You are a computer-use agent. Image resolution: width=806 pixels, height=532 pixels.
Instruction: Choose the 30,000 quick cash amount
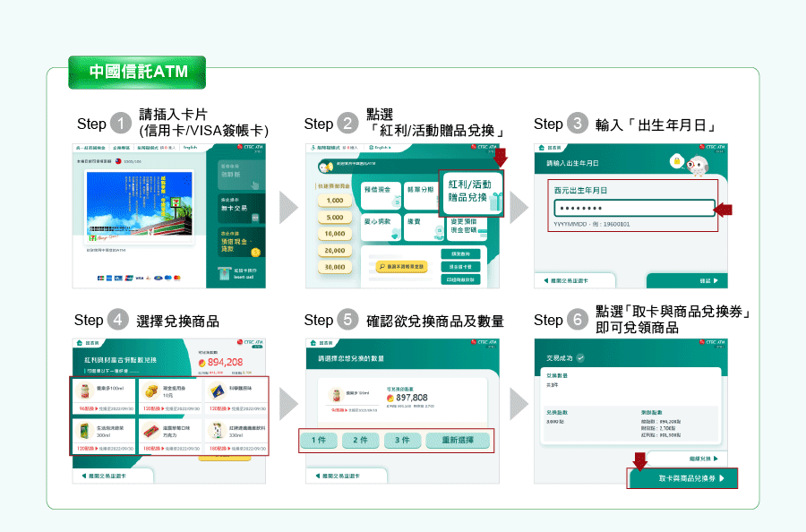pos(335,267)
